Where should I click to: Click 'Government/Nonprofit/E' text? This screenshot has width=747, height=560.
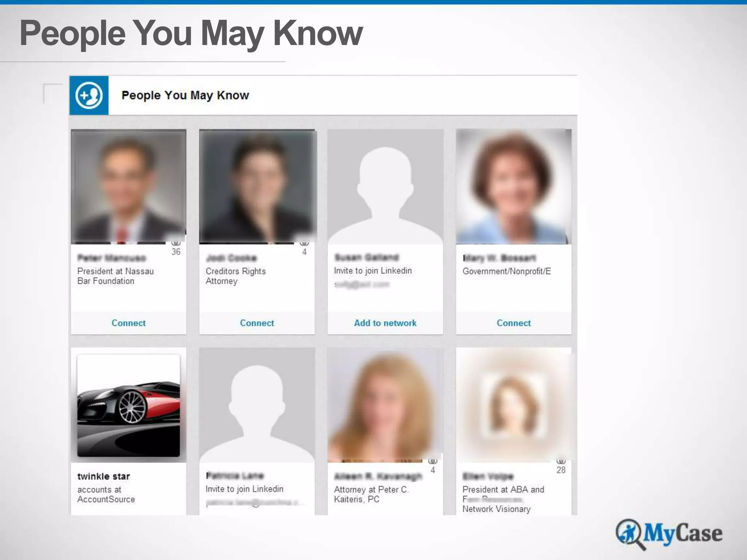pyautogui.click(x=507, y=271)
